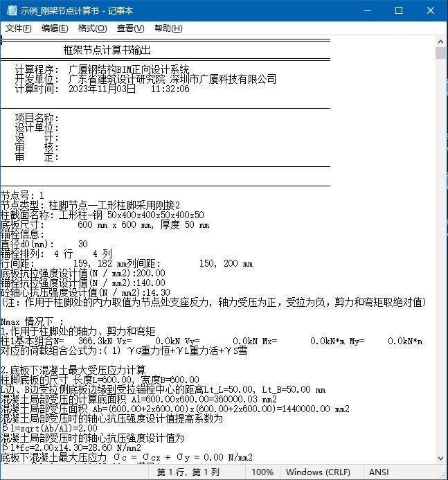Click the line 直径d0(mm): 30
This screenshot has width=448, height=480.
44,244
